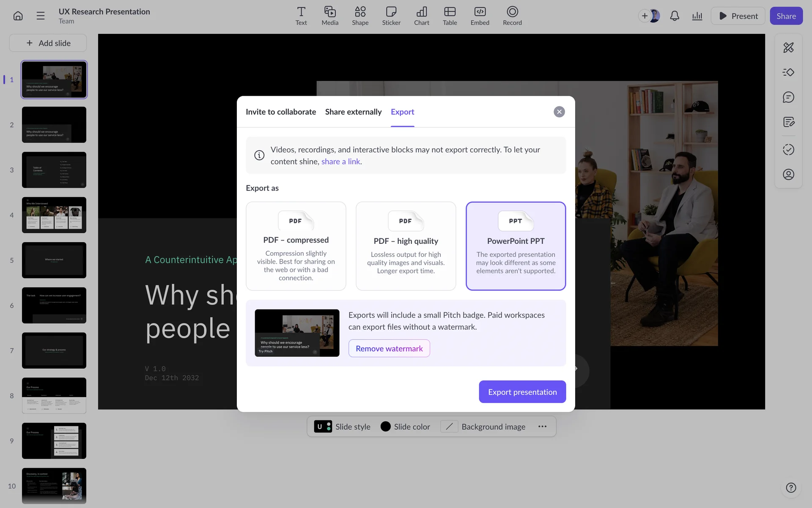812x508 pixels.
Task: Click the Embed tool icon
Action: coord(480,16)
